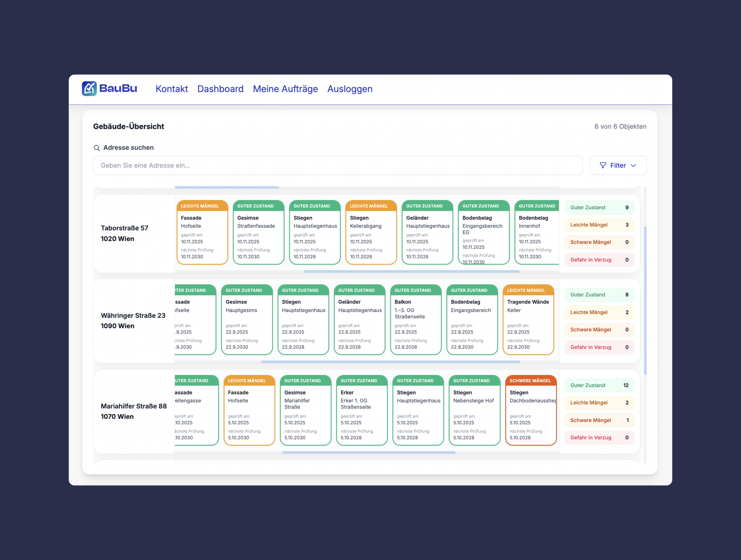Click the funnel icon in Filter button

[603, 165]
